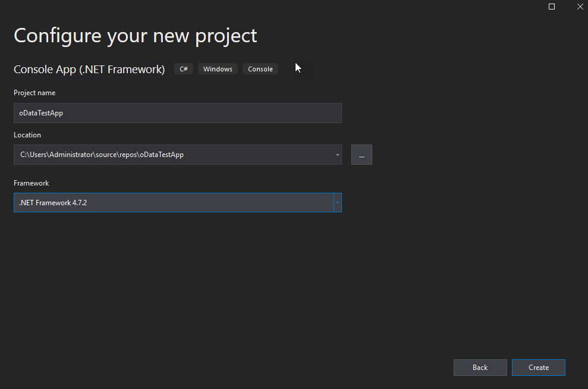The image size is (588, 389).
Task: Open the location browse (...) button
Action: tap(361, 155)
